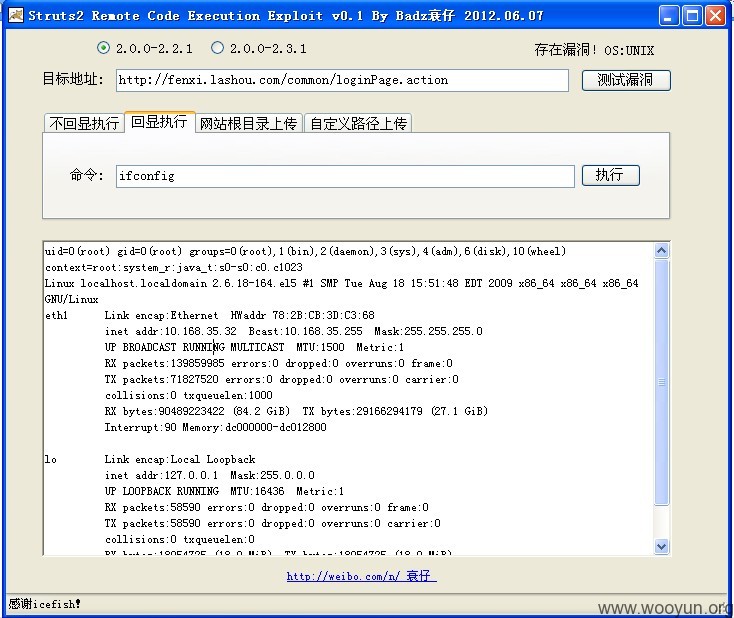Viewport: 734px width, 618px height.
Task: Click the 'Interrupt:90 Memory' line
Action: pos(215,427)
